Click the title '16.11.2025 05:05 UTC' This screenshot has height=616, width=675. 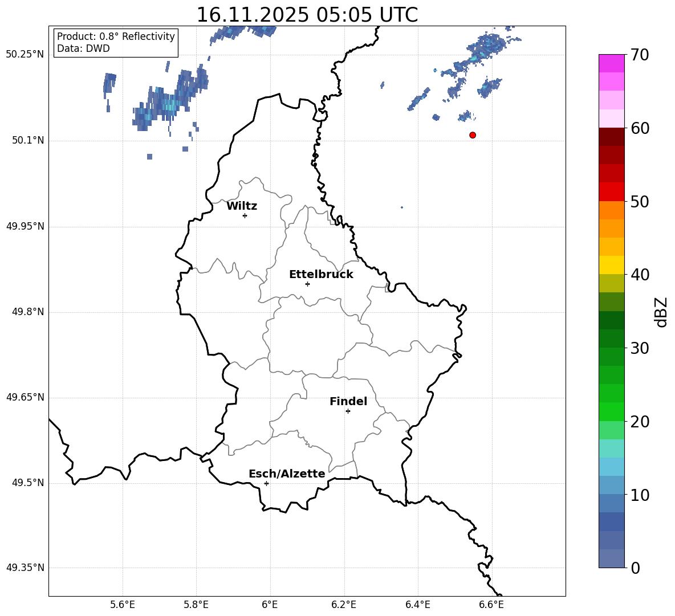307,15
